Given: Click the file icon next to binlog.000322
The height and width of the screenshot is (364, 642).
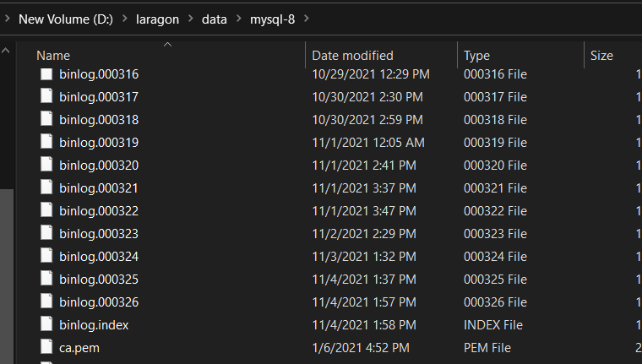Looking at the screenshot, I should (46, 210).
